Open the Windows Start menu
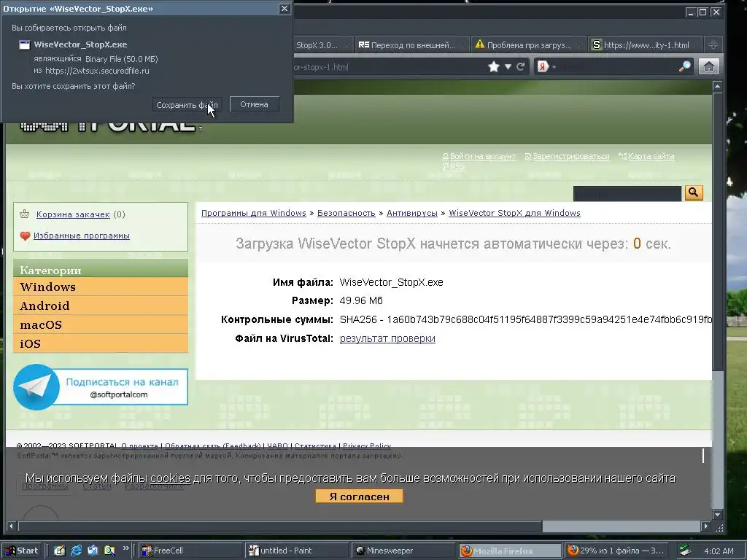747x560 pixels. pos(22,551)
